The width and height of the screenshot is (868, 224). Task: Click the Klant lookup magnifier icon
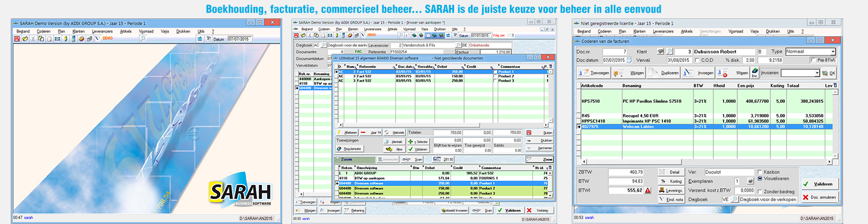669,52
